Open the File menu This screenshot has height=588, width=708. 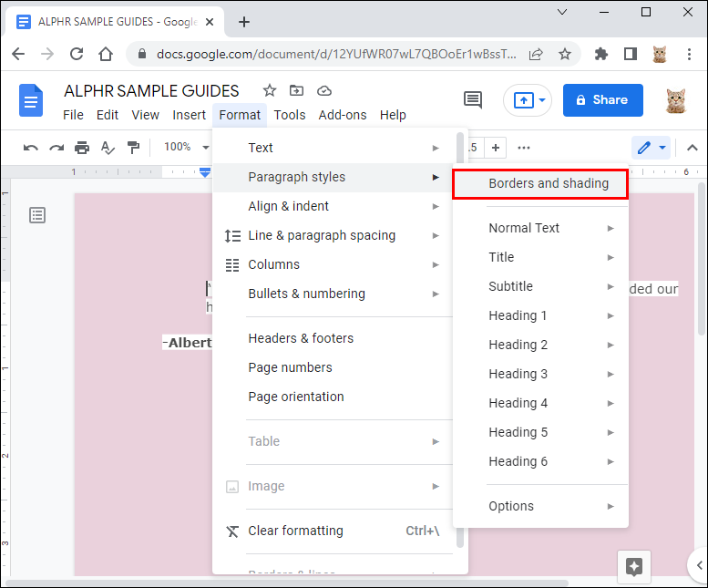click(x=73, y=115)
